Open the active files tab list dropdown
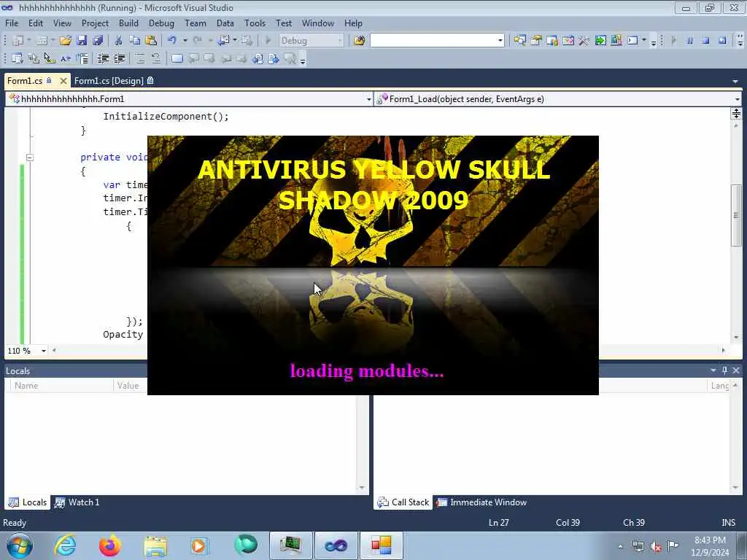This screenshot has height=560, width=747. (735, 82)
